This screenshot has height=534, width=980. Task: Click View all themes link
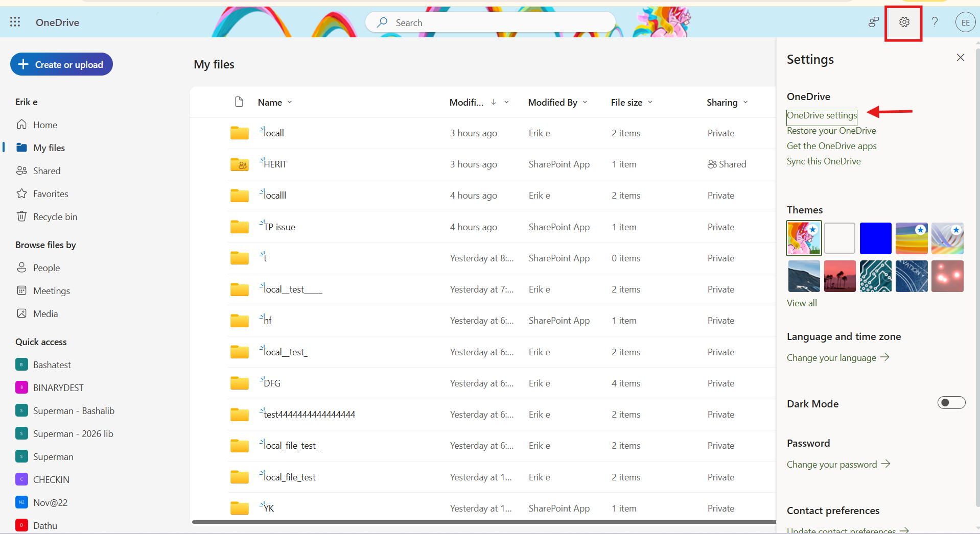(802, 303)
